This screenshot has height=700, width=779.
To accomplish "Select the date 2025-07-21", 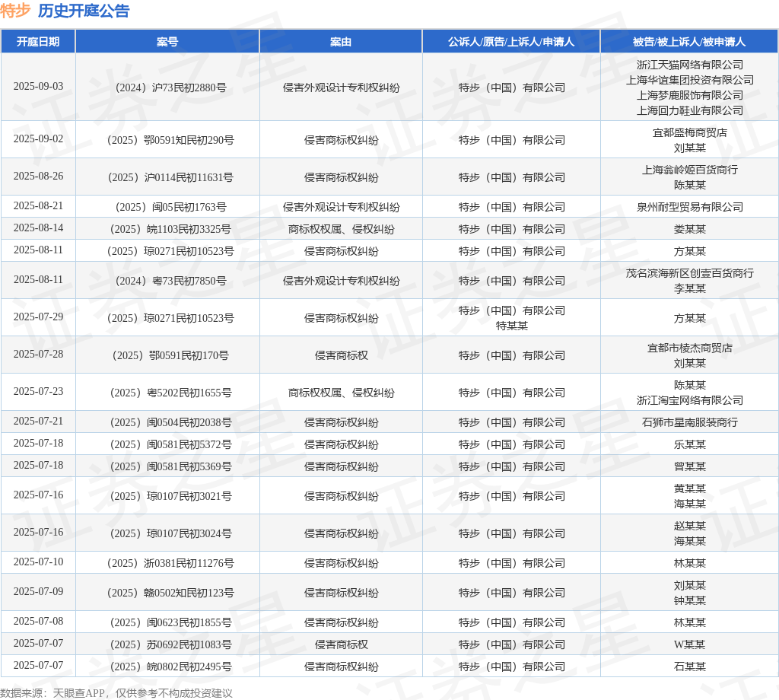I will point(38,422).
